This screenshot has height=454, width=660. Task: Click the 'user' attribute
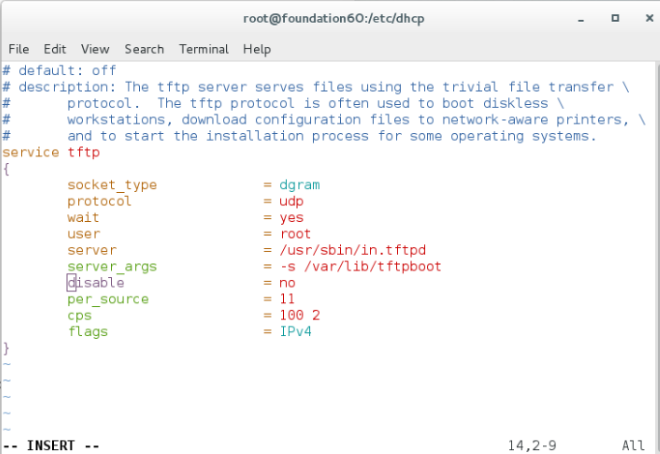click(x=83, y=234)
